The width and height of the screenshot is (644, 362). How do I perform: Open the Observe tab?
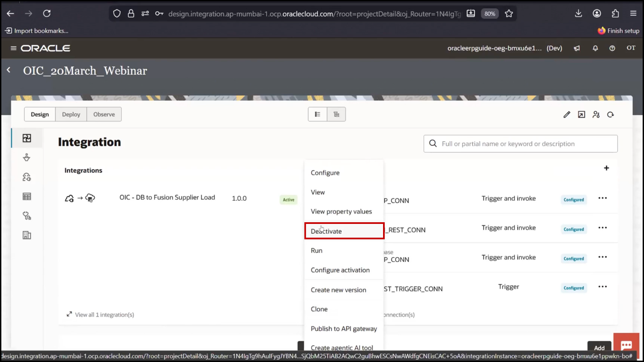[x=104, y=114]
